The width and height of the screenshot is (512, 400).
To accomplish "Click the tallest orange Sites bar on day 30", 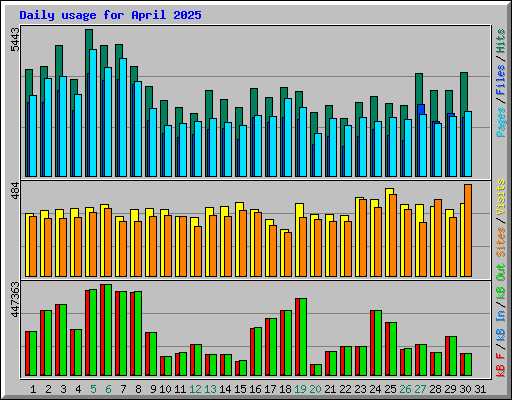I will pos(468,230).
